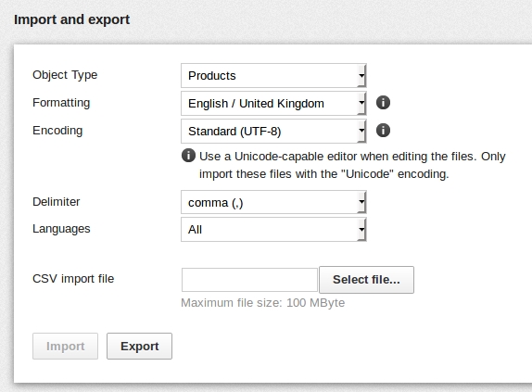
Task: Click the Export button
Action: coord(139,347)
